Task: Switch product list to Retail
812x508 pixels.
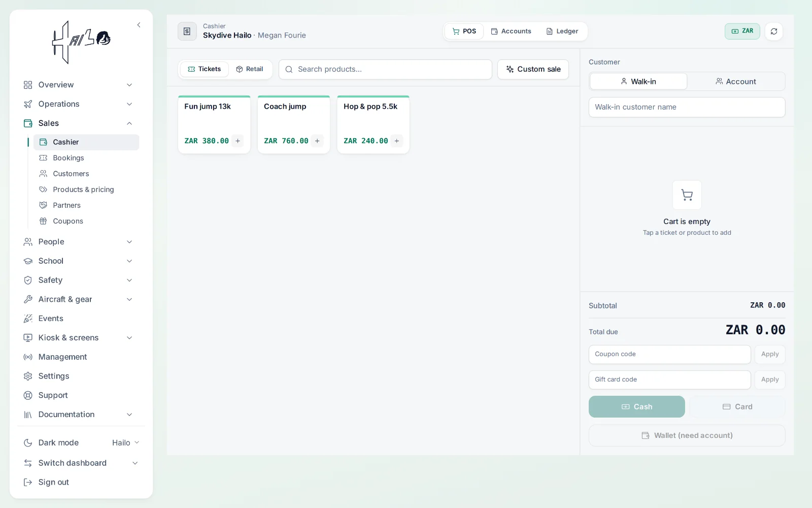Action: pos(250,69)
